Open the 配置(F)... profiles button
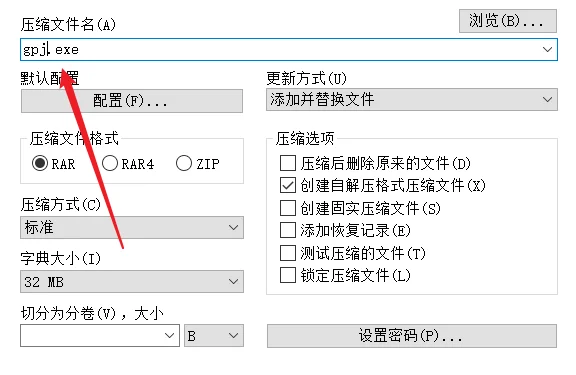 (132, 101)
